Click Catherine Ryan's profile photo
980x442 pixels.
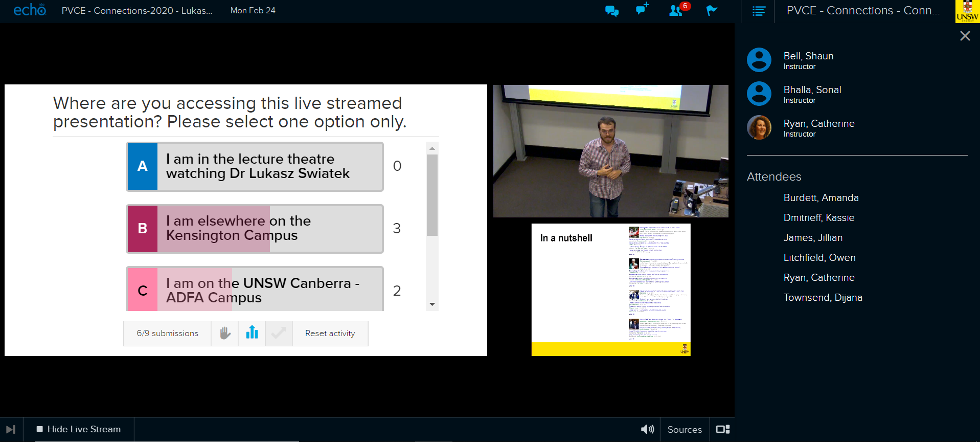(x=759, y=127)
